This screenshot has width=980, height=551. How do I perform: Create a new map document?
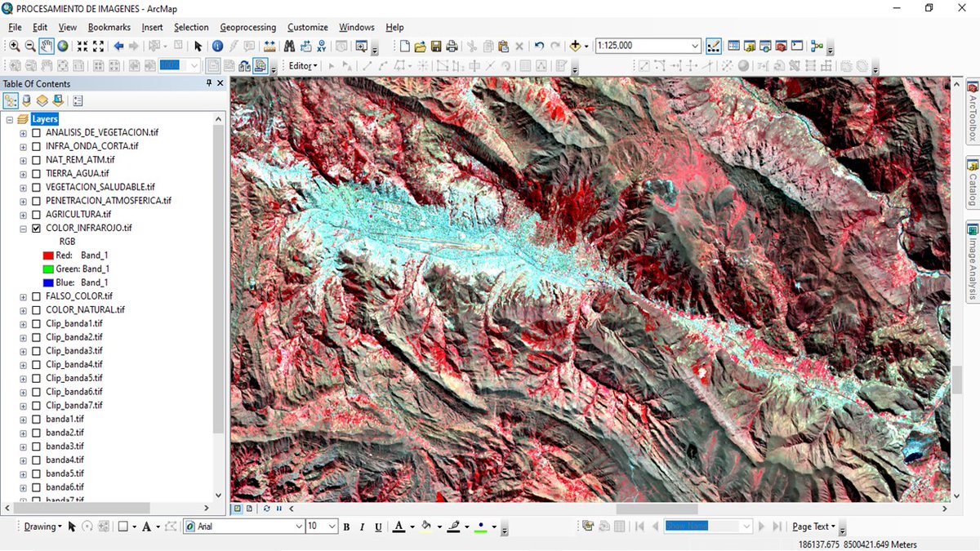404,46
